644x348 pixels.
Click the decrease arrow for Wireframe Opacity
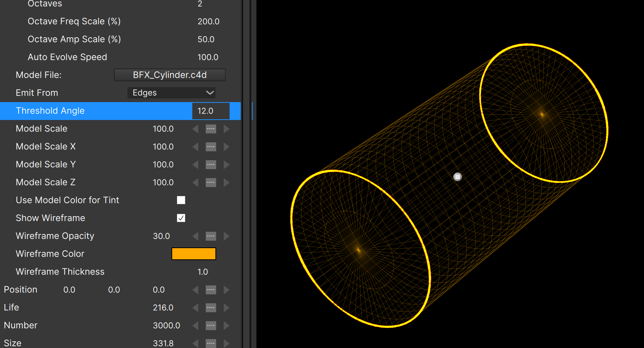tap(195, 236)
